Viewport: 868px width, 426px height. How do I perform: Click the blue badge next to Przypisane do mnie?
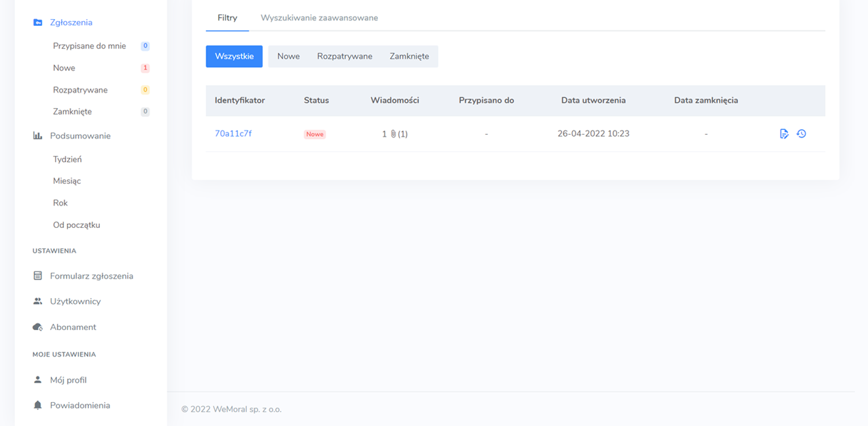point(145,46)
